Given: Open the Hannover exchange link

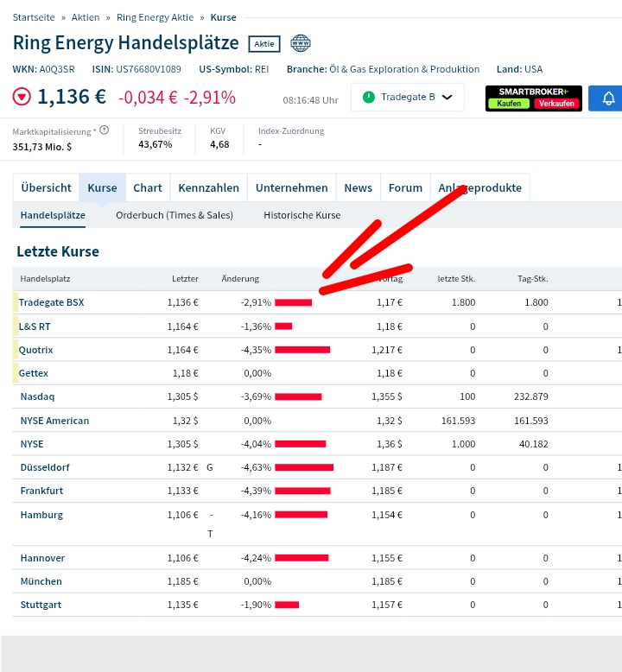Looking at the screenshot, I should (43, 558).
